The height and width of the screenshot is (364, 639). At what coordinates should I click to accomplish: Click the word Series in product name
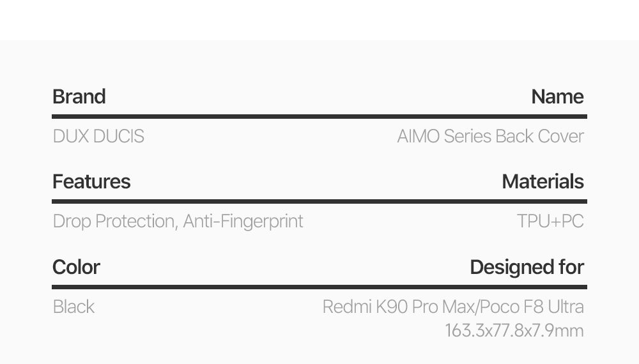(467, 136)
